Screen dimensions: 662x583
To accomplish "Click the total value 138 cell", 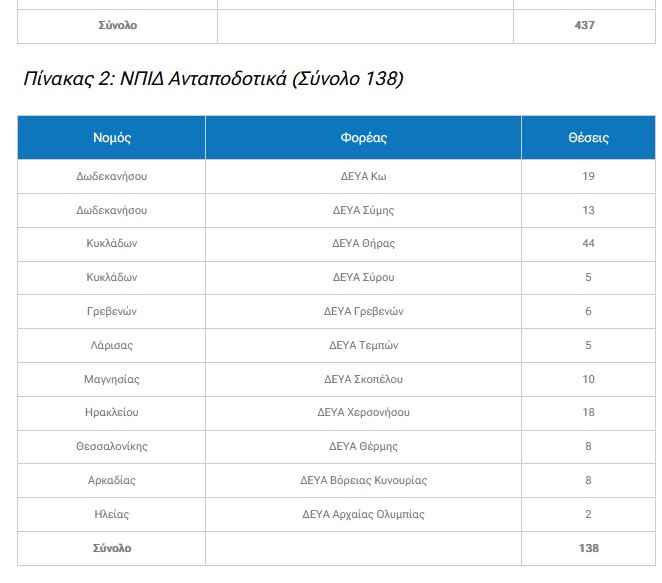I will [588, 548].
